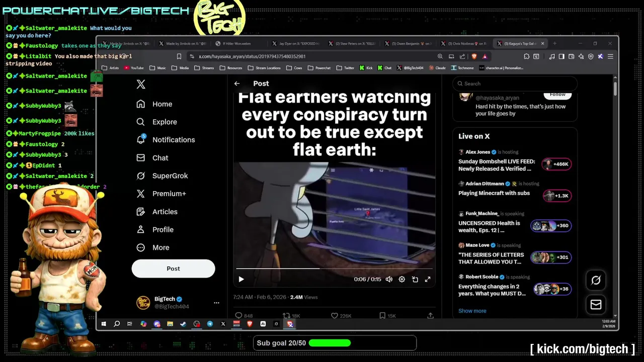Open the Windows Start menu
Image resolution: width=644 pixels, height=362 pixels.
pos(104,324)
